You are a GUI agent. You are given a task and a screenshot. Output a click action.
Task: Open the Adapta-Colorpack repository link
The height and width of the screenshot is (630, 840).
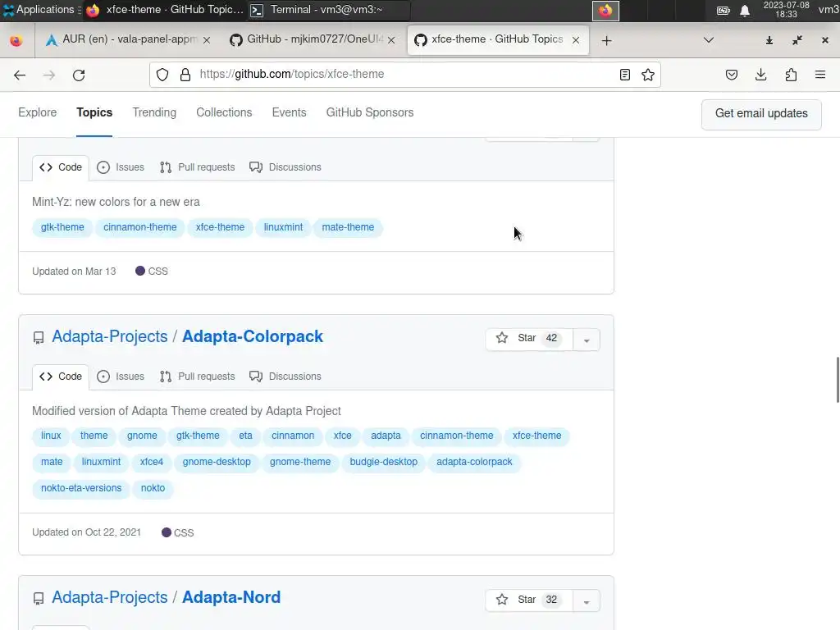(253, 336)
